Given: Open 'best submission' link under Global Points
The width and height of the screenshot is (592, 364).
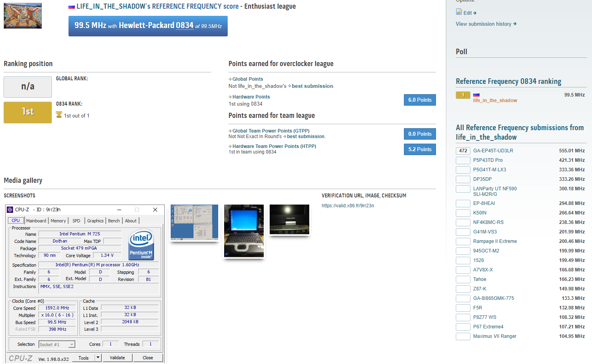Looking at the screenshot, I should pyautogui.click(x=312, y=86).
